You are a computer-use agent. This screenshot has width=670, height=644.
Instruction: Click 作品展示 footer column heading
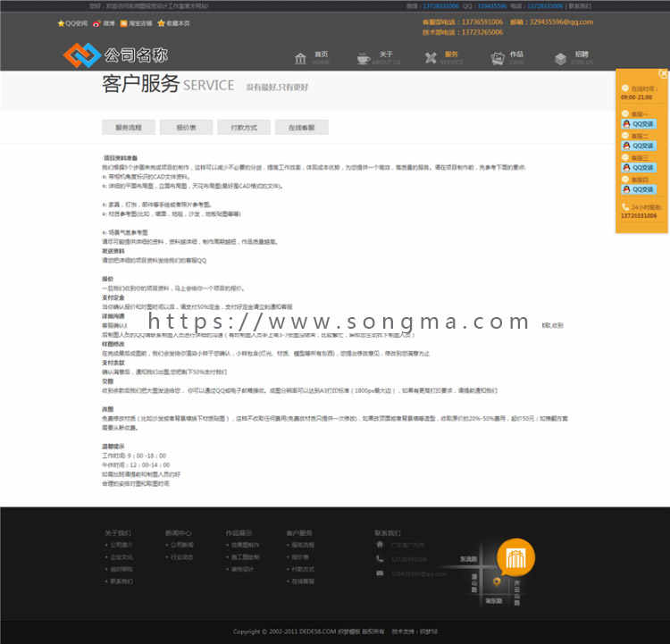[x=239, y=533]
